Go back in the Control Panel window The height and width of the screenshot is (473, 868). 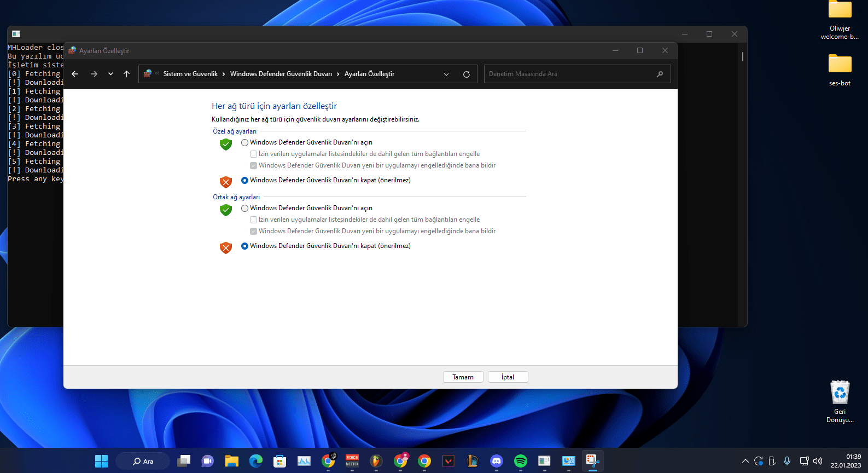[75, 74]
